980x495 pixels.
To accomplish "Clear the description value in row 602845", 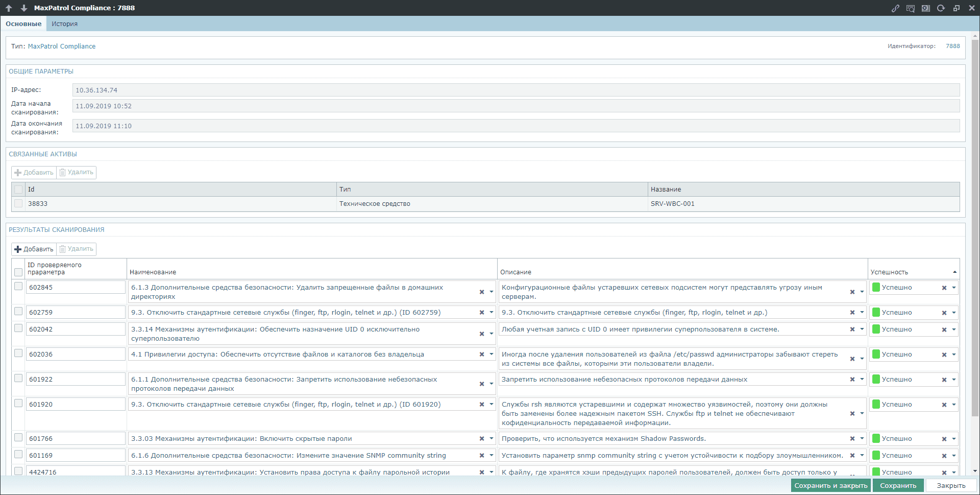I will tap(852, 292).
